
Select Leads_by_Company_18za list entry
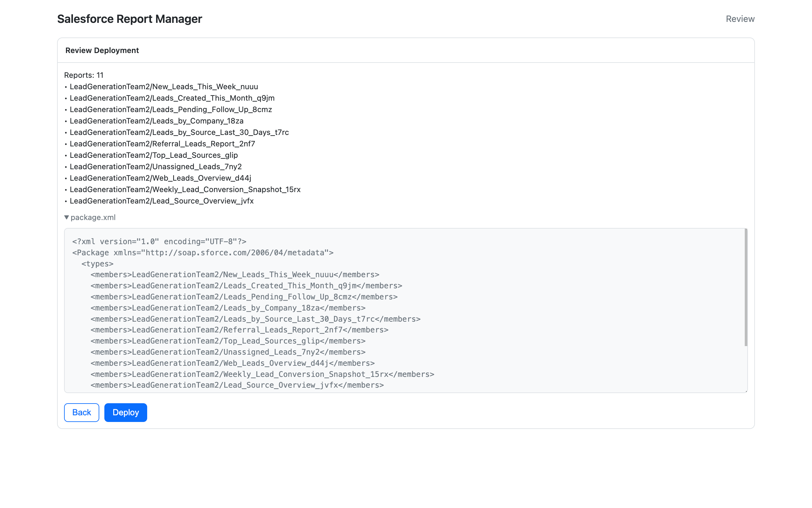click(157, 121)
